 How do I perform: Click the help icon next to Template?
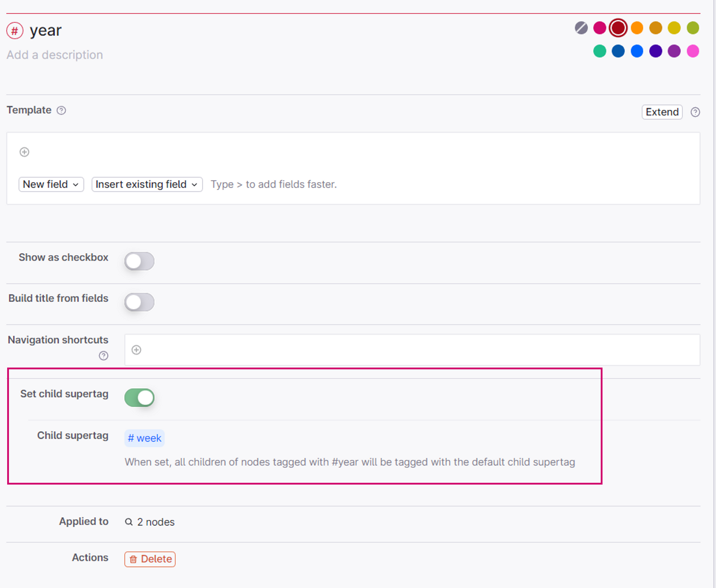coord(61,111)
